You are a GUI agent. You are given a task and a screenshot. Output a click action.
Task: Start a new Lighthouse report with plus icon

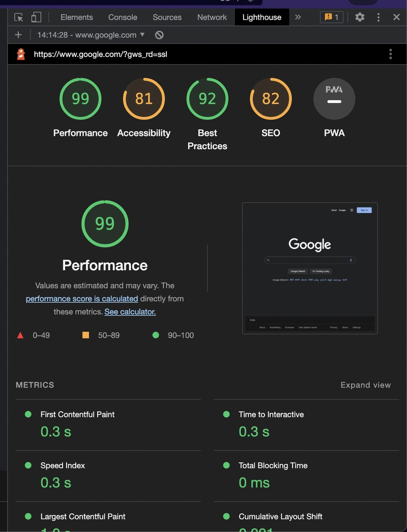pos(18,35)
